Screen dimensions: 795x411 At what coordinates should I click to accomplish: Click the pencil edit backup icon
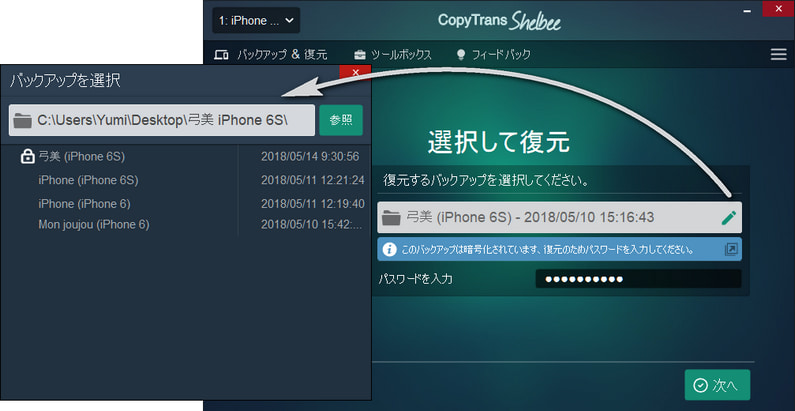[729, 218]
